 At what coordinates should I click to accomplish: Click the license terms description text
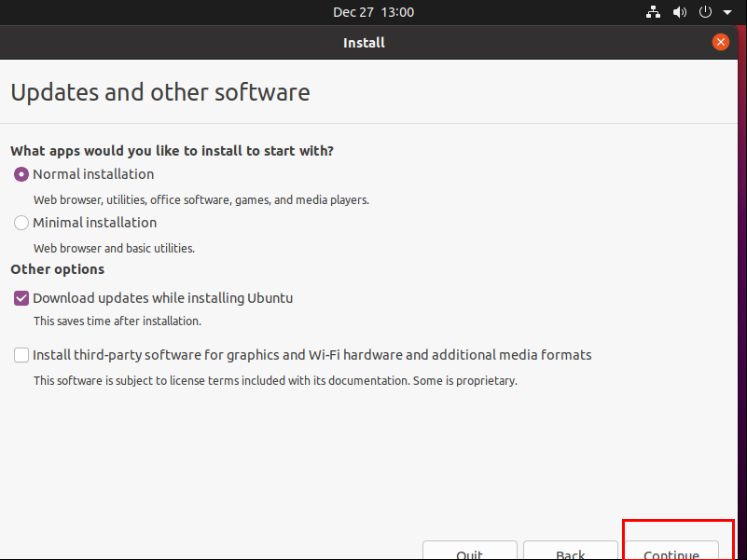pos(275,381)
